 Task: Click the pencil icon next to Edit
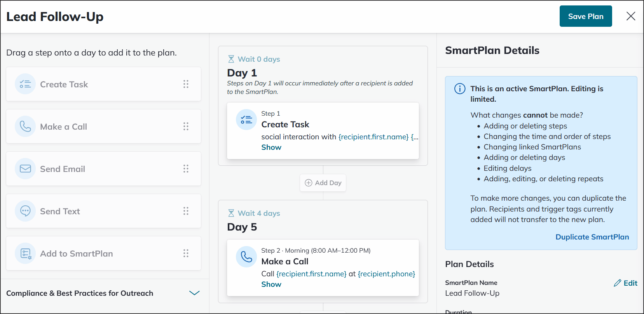[617, 283]
